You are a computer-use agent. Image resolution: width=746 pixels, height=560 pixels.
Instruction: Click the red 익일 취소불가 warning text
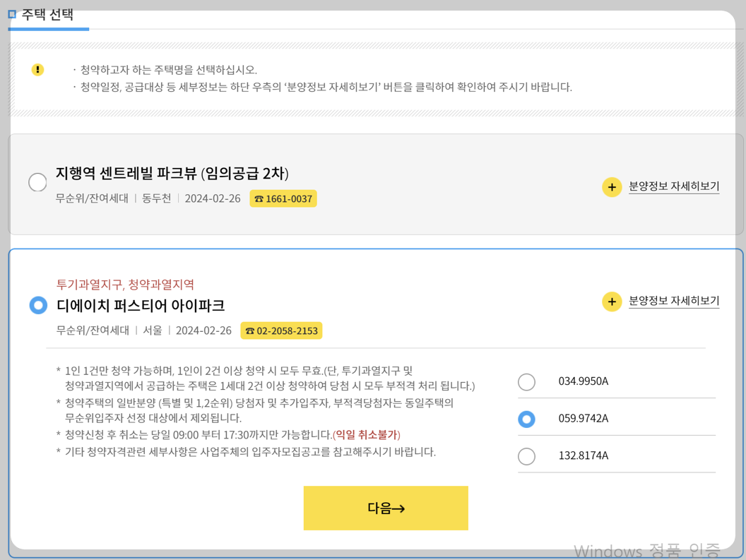(x=367, y=435)
